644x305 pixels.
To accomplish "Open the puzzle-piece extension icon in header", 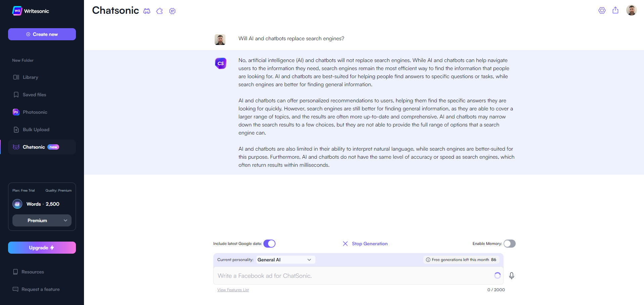I will tap(160, 11).
